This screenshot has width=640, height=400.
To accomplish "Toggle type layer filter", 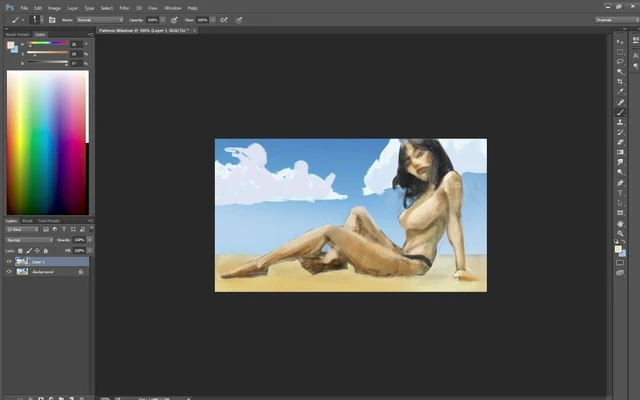I will [x=64, y=229].
